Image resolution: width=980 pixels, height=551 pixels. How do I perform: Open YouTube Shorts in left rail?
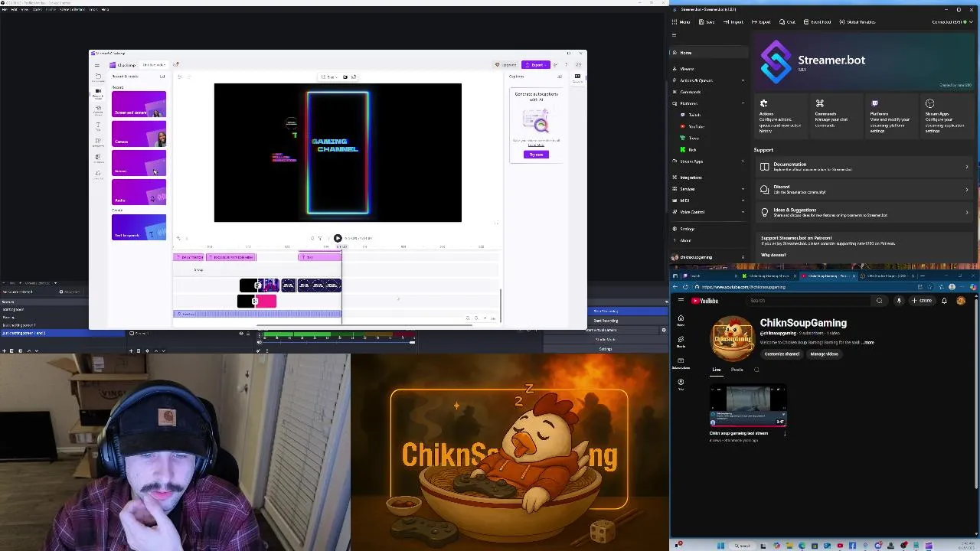(681, 341)
